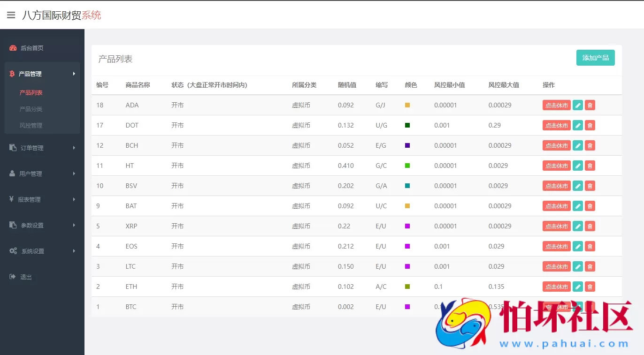Click the green color swatch for HT
Image resolution: width=644 pixels, height=355 pixels.
(407, 166)
